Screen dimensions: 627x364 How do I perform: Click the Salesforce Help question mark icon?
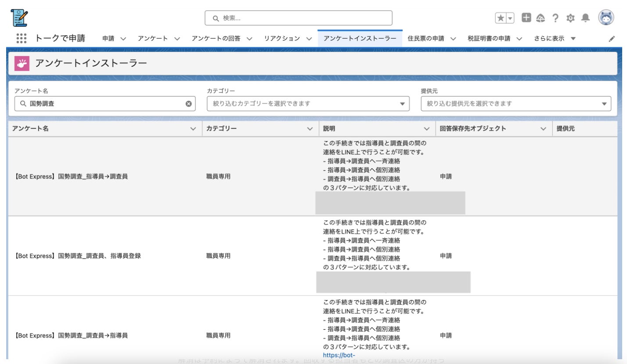pos(555,18)
